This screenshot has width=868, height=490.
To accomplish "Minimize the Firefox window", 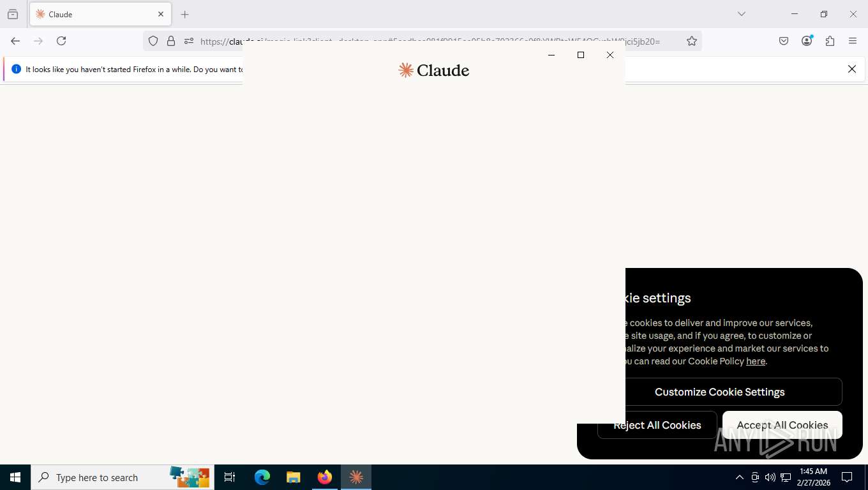I will (x=795, y=14).
